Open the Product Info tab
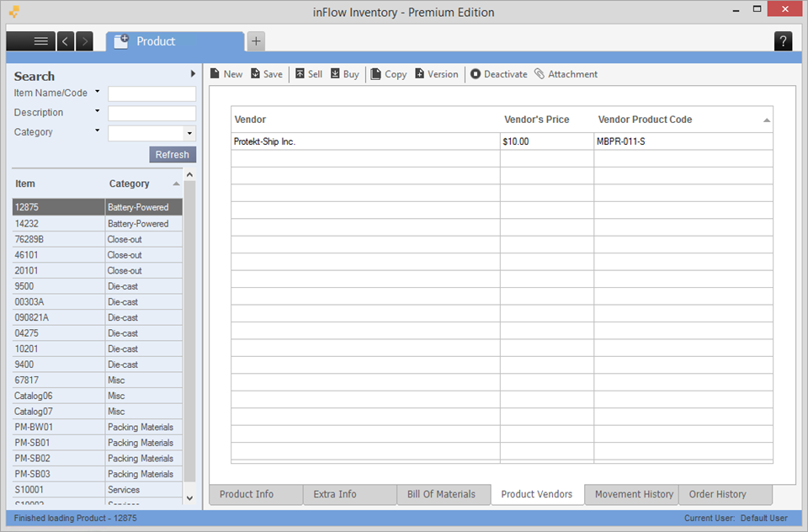The width and height of the screenshot is (808, 532). click(x=256, y=494)
